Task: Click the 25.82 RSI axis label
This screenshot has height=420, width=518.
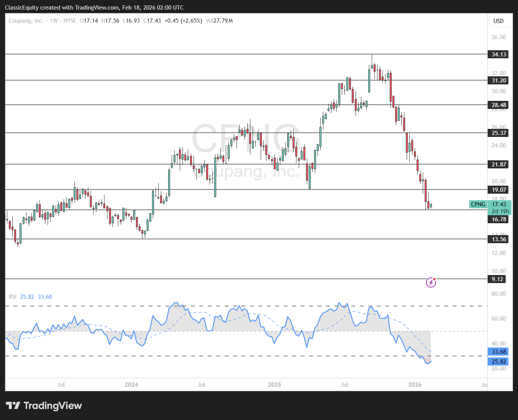Action: click(x=499, y=362)
